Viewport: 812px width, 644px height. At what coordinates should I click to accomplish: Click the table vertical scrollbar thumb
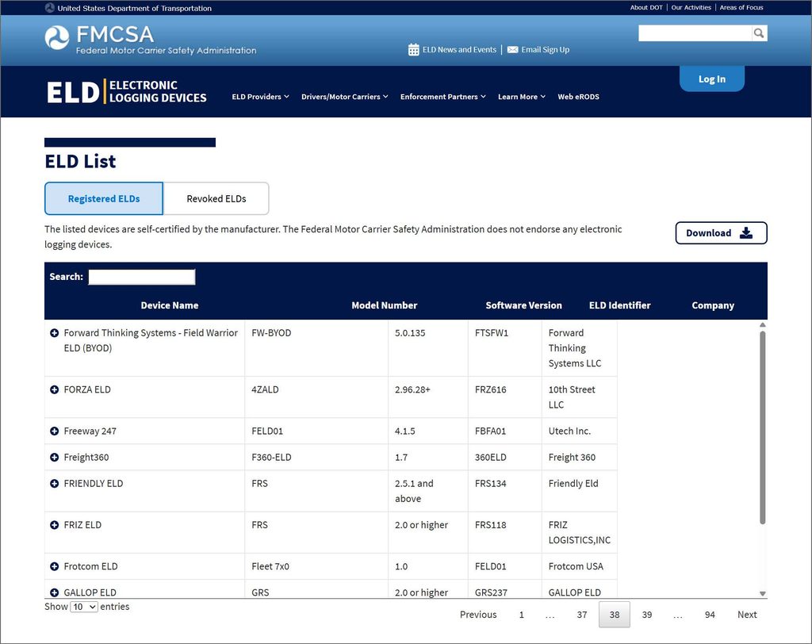762,427
